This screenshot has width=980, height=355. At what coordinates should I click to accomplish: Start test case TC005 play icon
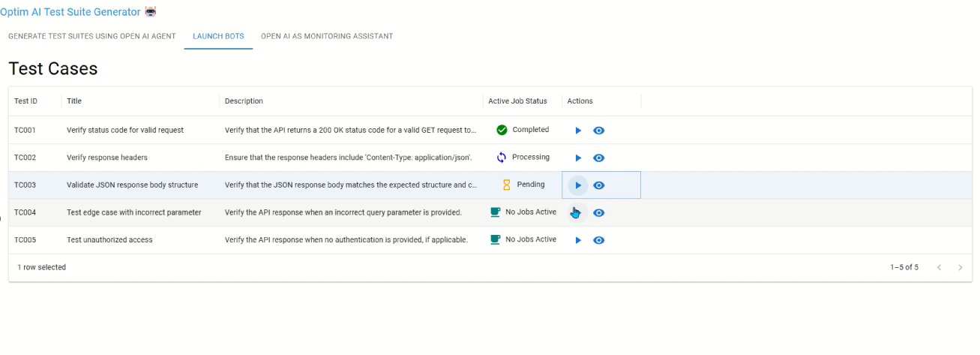tap(578, 240)
